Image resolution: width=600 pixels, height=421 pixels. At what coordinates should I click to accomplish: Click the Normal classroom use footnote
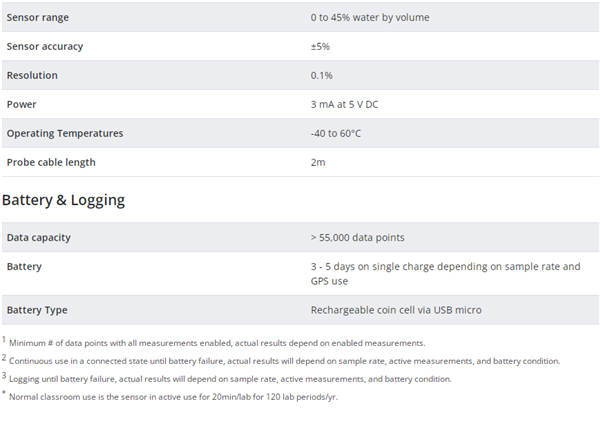[170, 397]
